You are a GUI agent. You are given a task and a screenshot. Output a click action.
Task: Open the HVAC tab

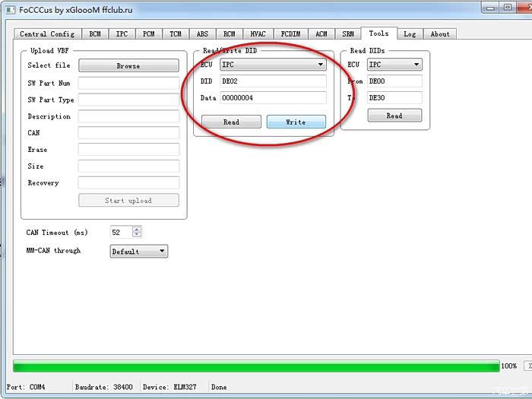click(258, 34)
